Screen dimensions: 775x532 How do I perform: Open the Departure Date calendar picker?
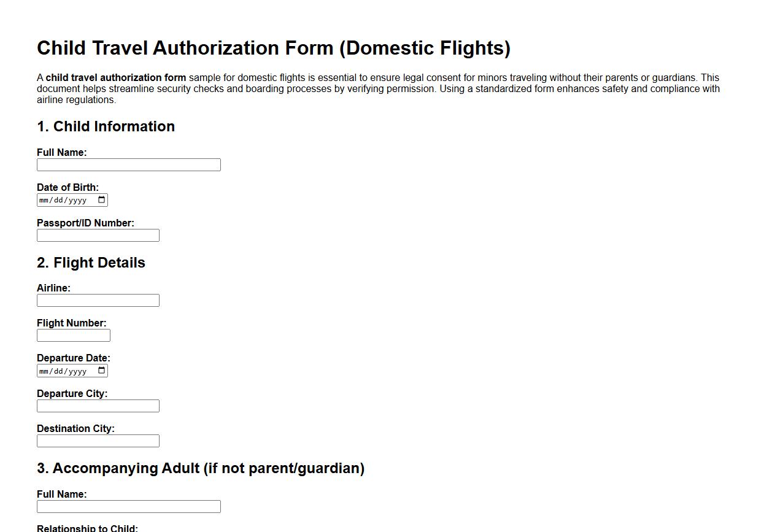pyautogui.click(x=101, y=370)
